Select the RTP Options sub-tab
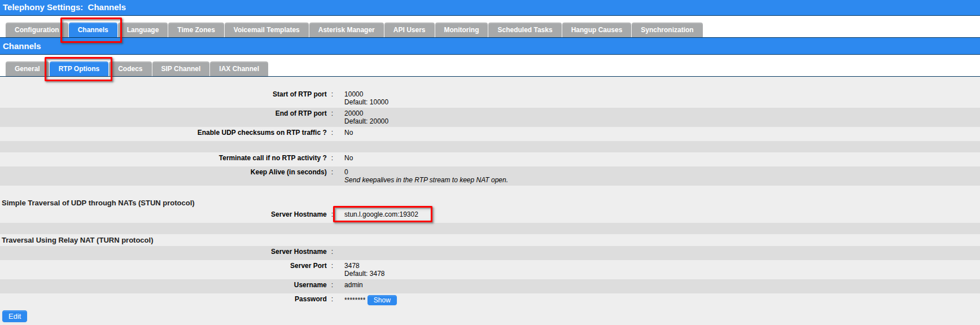 pyautogui.click(x=79, y=69)
